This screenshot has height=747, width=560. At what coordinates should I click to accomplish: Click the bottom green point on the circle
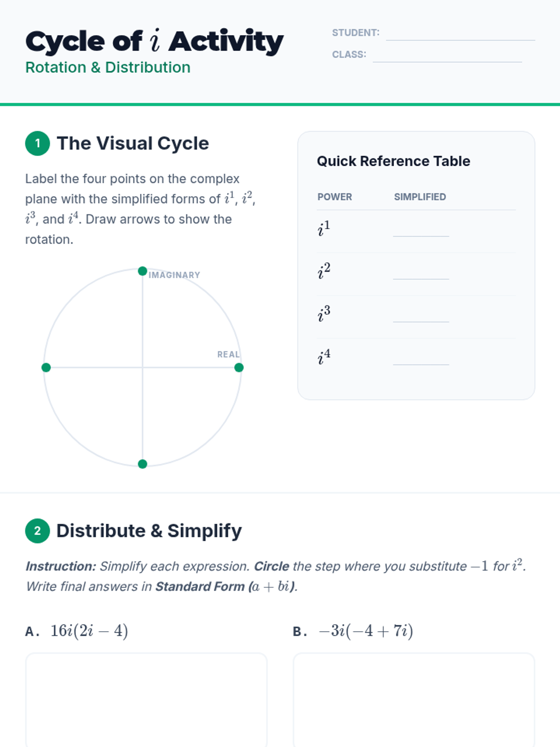[143, 464]
